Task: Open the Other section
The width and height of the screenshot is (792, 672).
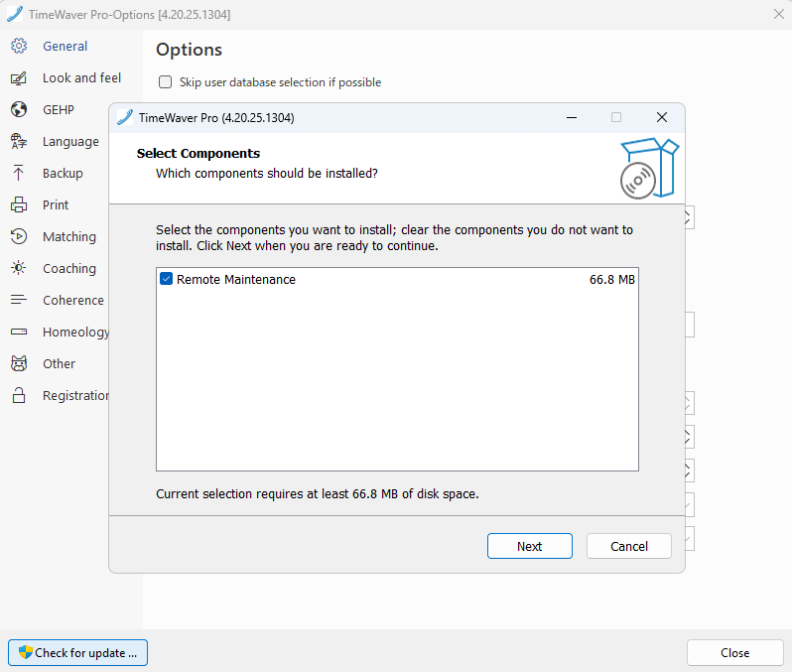Action: click(x=59, y=363)
